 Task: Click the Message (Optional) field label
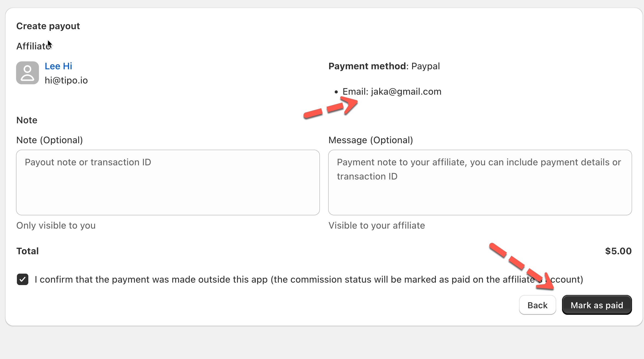point(370,140)
